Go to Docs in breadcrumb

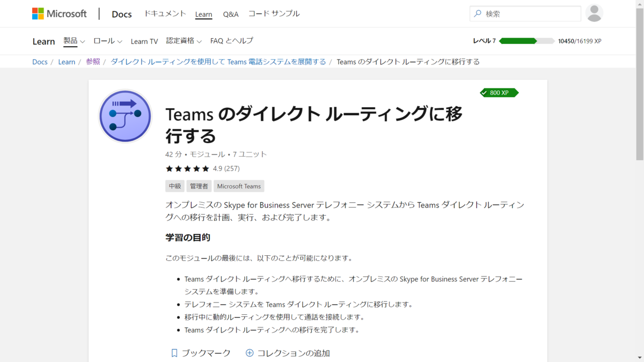(40, 62)
